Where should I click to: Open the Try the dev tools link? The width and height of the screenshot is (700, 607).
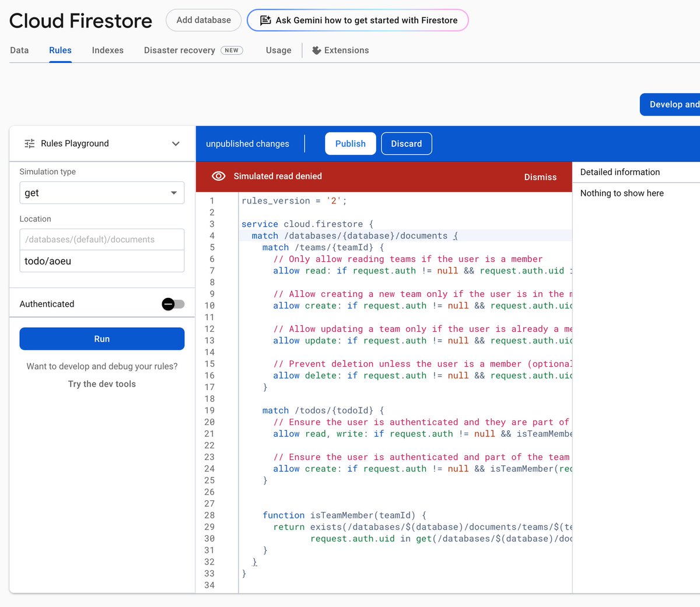coord(101,384)
